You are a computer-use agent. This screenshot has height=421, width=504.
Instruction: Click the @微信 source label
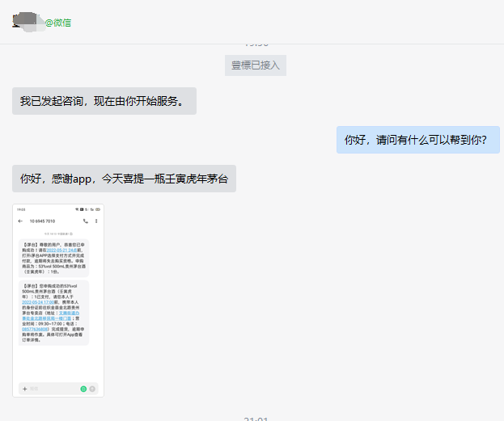click(58, 23)
